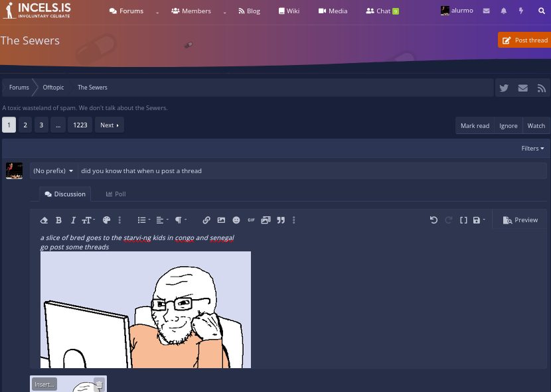Go to page 2
The width and height of the screenshot is (551, 392).
click(x=25, y=125)
